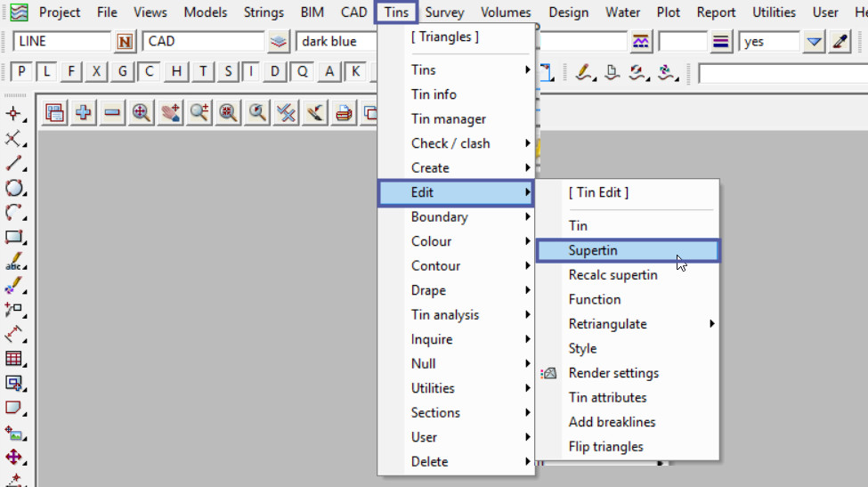Click the eyedropper icon in top toolbar
This screenshot has height=487, width=868.
click(840, 42)
